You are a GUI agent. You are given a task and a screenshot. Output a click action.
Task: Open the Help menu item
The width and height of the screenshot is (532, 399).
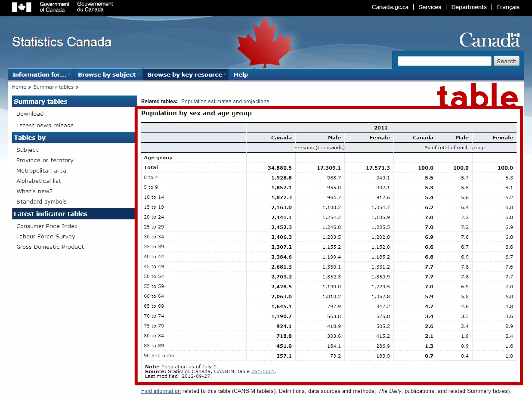pos(241,75)
